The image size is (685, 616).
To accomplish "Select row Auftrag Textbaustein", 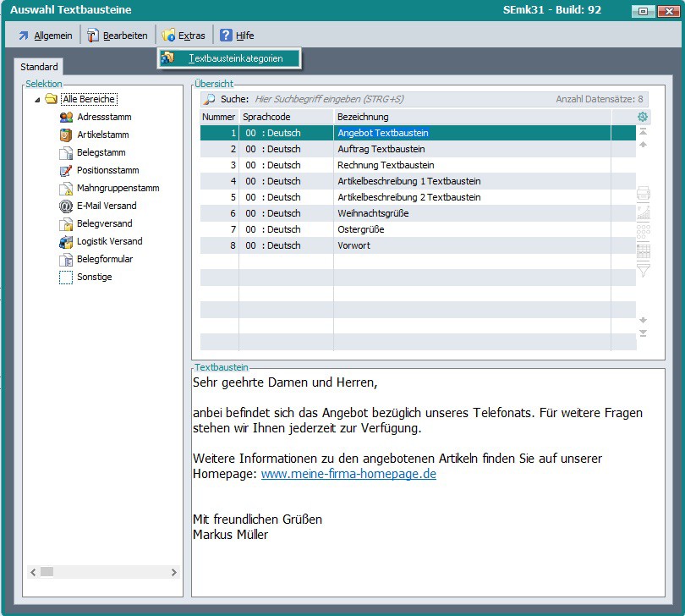I will (x=418, y=149).
